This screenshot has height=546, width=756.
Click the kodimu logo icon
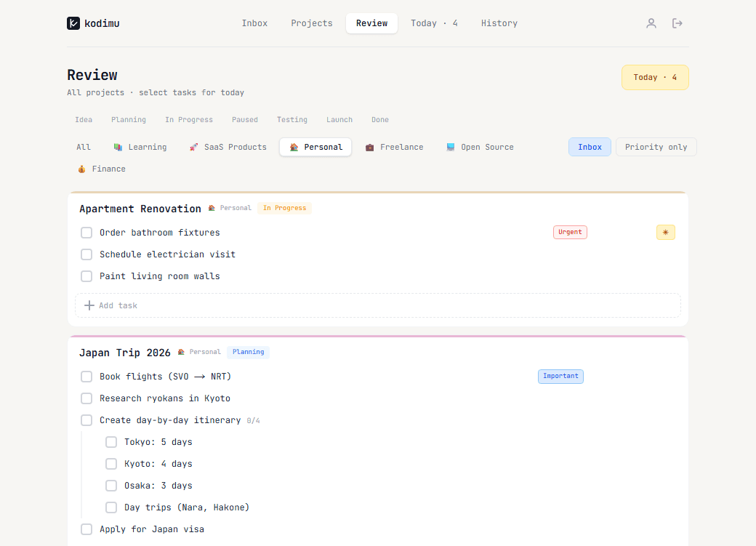point(73,23)
